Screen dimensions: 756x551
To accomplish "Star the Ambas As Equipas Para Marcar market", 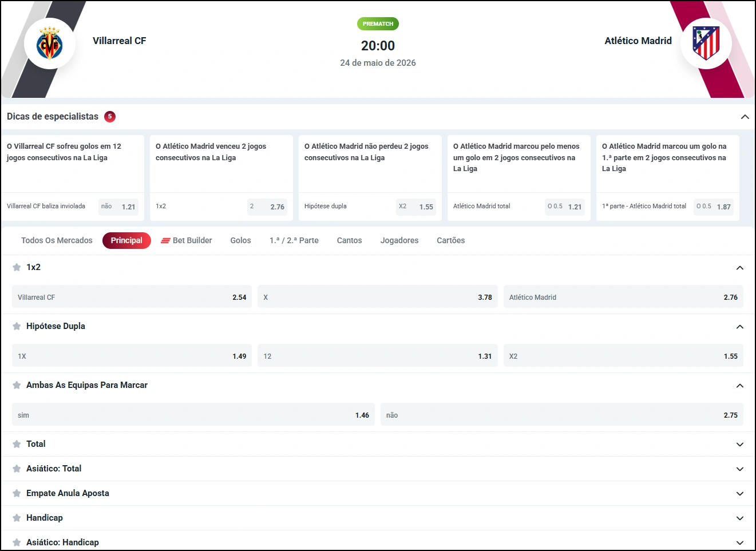I will 17,385.
